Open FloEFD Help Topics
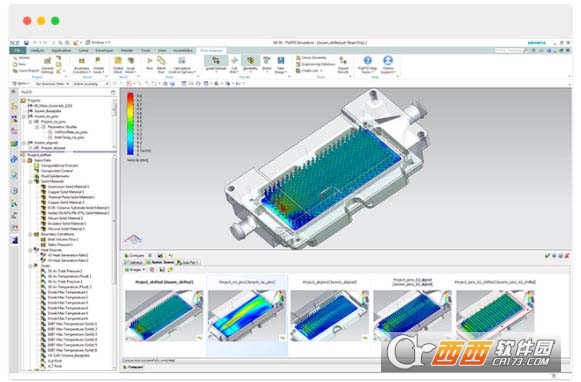This screenshot has height=382, width=581. click(x=367, y=65)
